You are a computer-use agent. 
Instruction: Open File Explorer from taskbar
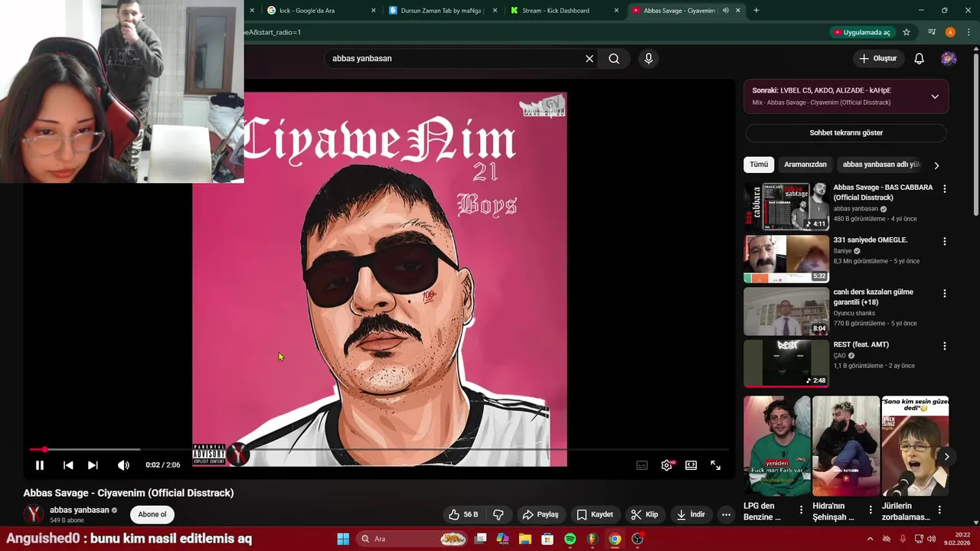click(x=525, y=539)
